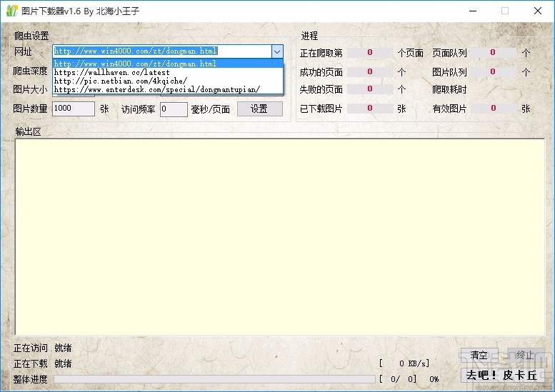Click the 页面队列 count value

tap(493, 53)
